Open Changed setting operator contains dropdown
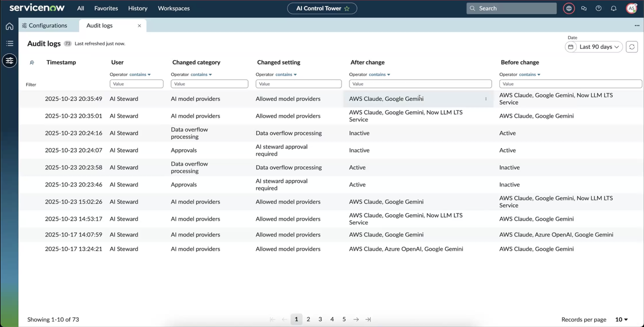The image size is (644, 327). (286, 75)
